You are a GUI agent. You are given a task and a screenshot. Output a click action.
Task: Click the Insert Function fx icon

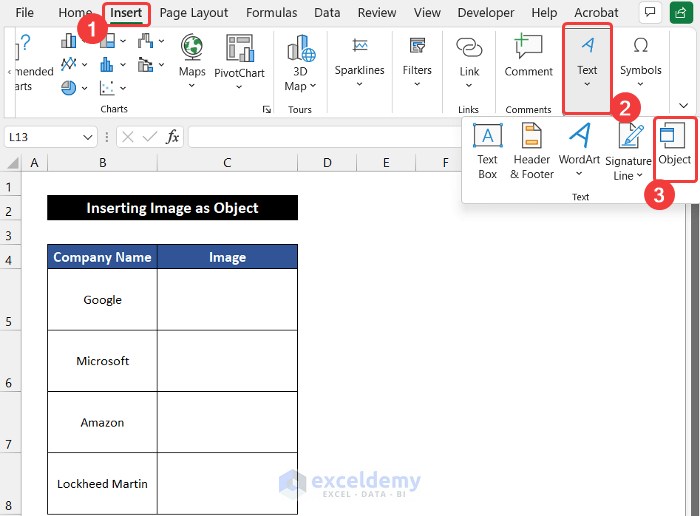point(172,137)
